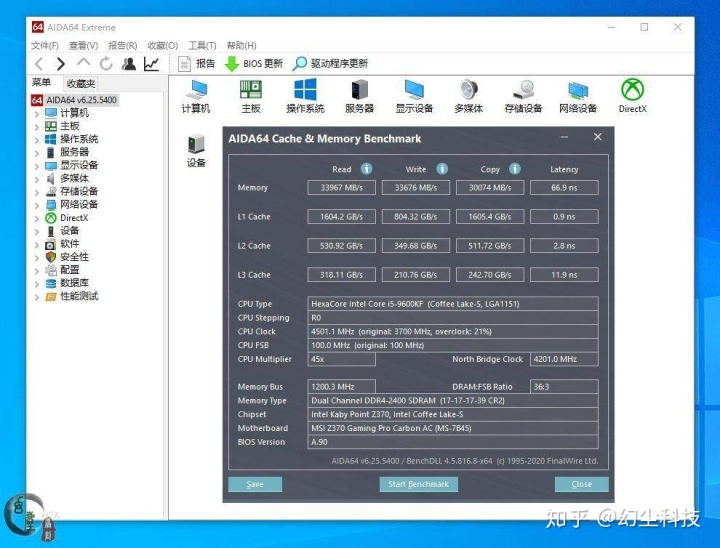The image size is (720, 548).
Task: Open the user profile toolbar icon
Action: click(x=129, y=64)
